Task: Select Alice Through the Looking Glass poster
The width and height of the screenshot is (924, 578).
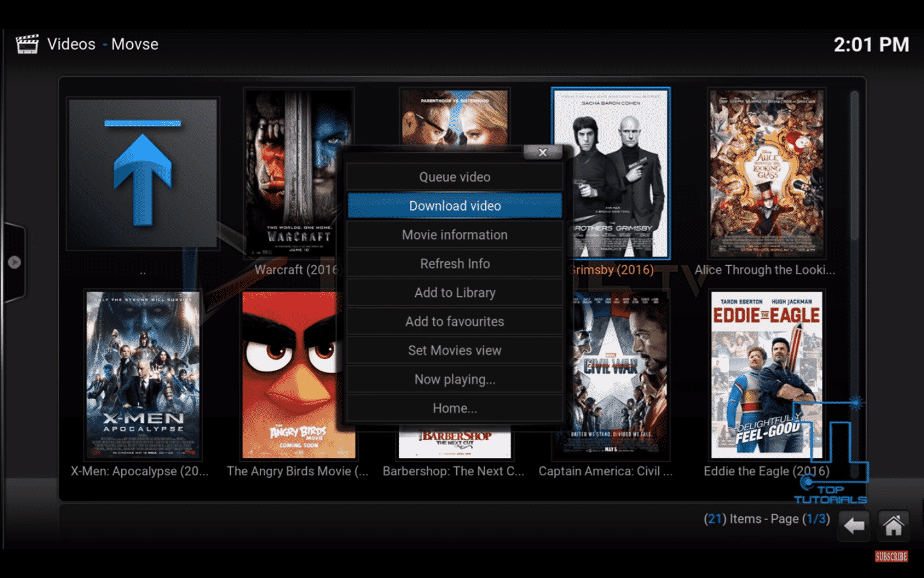Action: tap(767, 173)
